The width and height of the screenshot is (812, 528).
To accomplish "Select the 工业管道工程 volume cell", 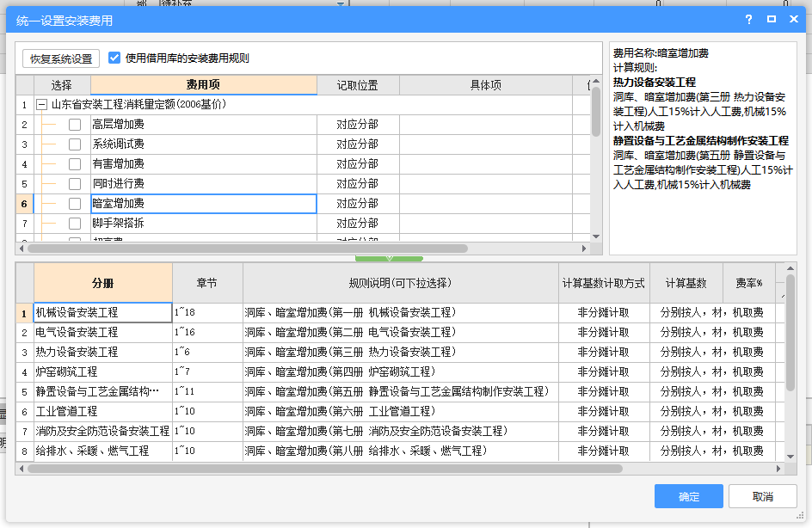I will [103, 412].
